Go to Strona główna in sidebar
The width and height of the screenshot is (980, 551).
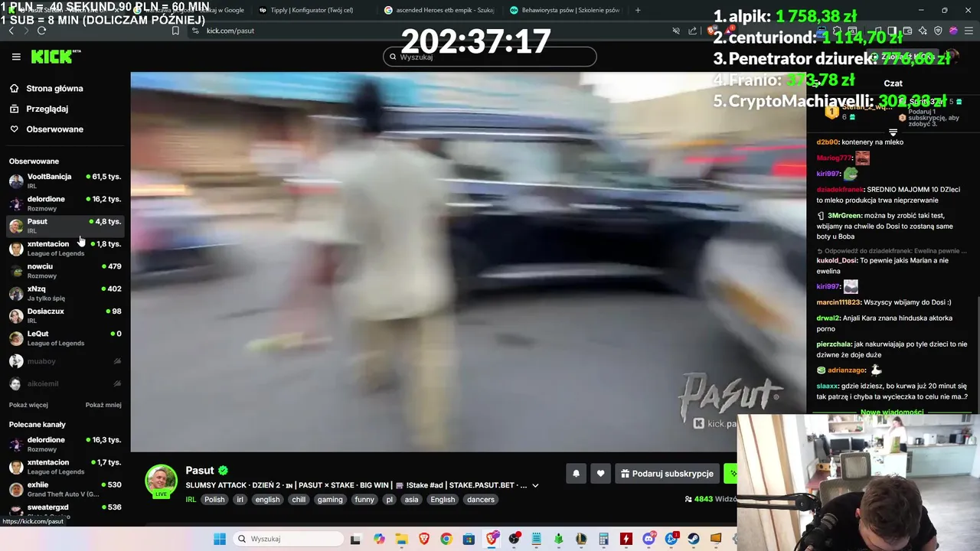pos(54,89)
